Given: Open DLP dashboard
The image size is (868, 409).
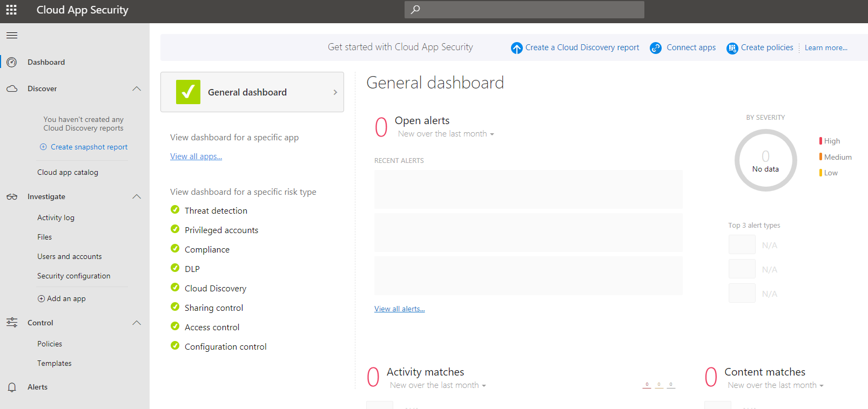Looking at the screenshot, I should pyautogui.click(x=192, y=269).
